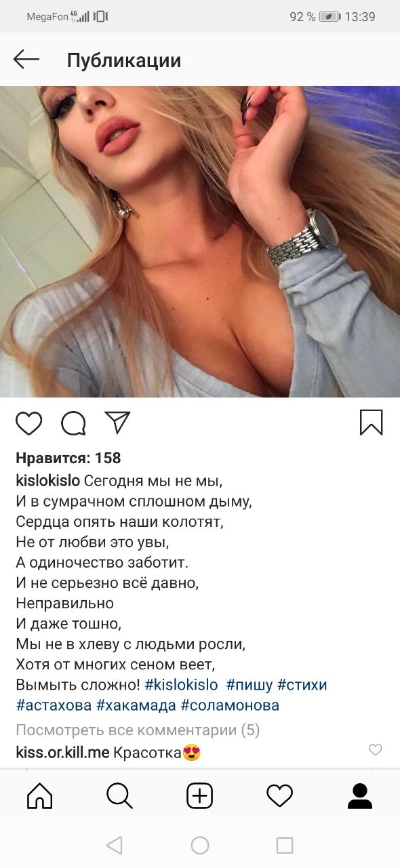Save the post with the bookmark icon
400x868 pixels.
371,422
